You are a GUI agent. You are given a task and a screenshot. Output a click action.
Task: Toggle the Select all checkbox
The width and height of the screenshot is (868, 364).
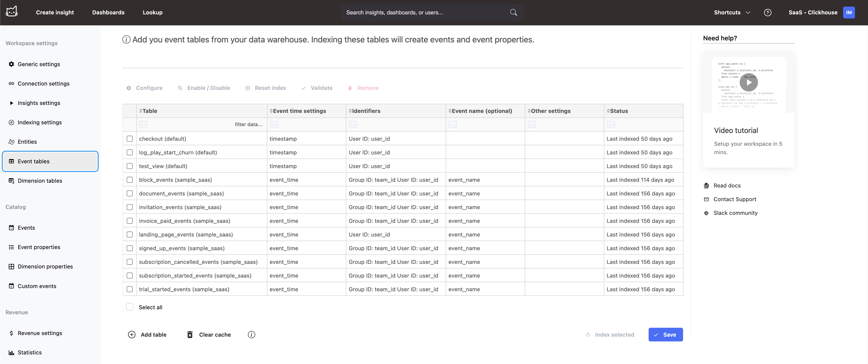[x=130, y=307]
